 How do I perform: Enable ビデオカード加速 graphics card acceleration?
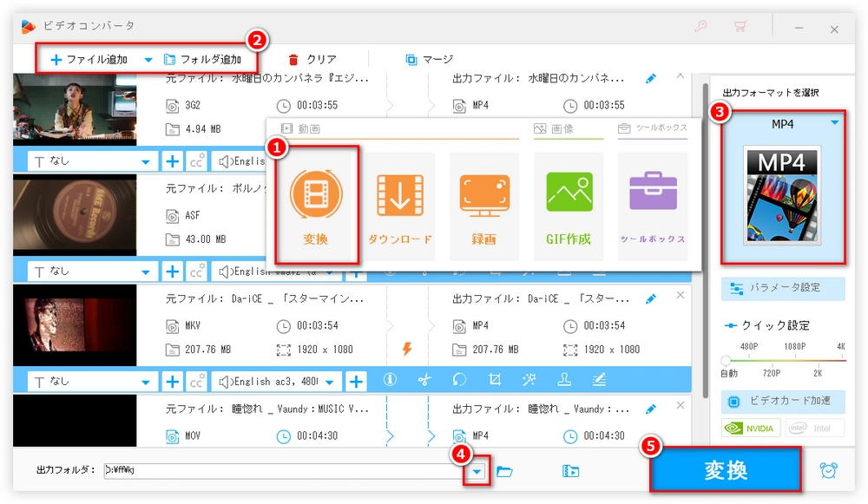(783, 401)
